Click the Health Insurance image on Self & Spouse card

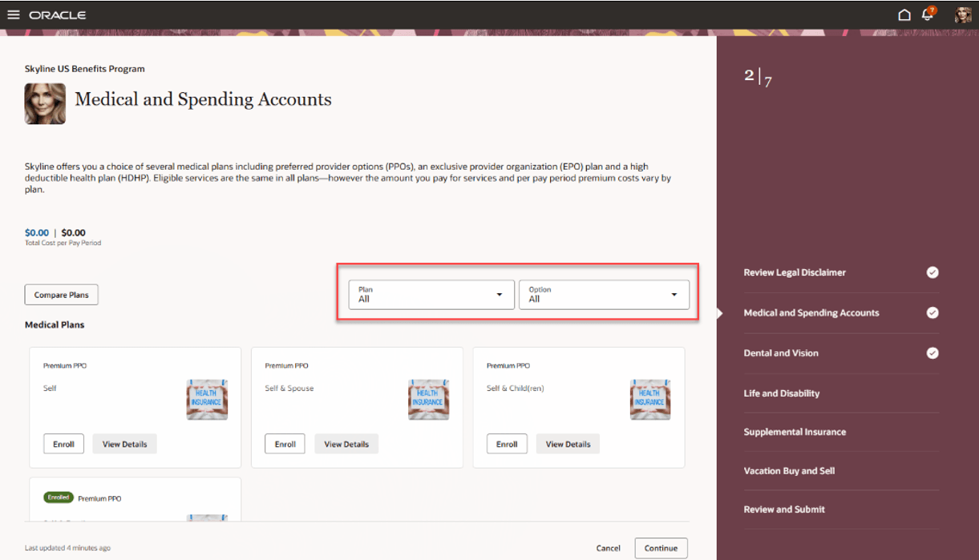428,398
